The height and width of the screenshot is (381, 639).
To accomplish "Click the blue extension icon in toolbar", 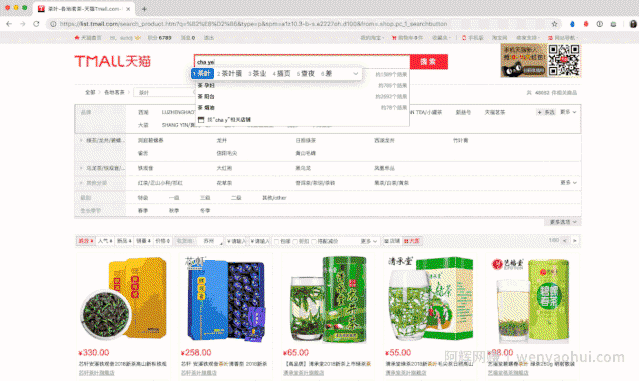I will coord(572,24).
